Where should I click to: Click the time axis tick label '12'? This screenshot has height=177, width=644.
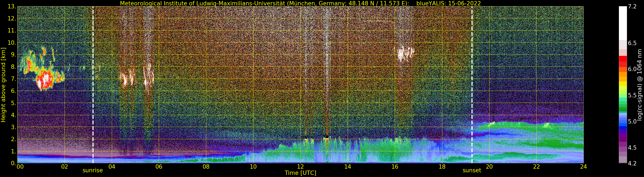pos(300,167)
